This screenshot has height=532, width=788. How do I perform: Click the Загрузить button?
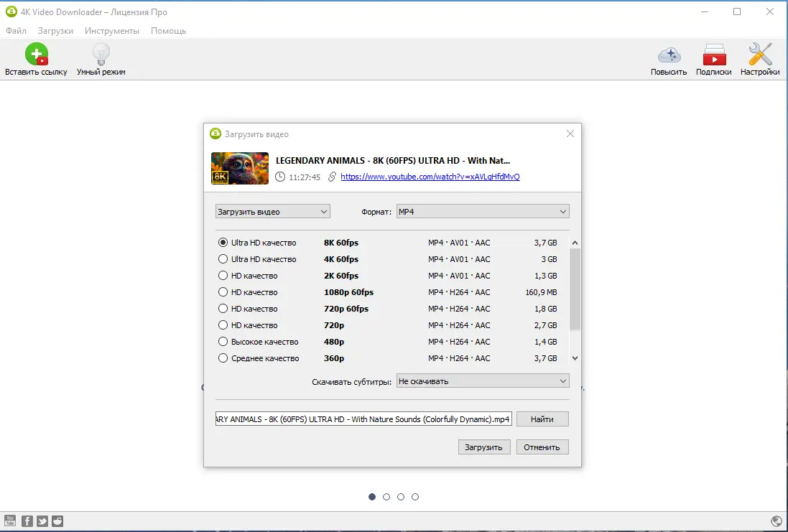point(484,447)
